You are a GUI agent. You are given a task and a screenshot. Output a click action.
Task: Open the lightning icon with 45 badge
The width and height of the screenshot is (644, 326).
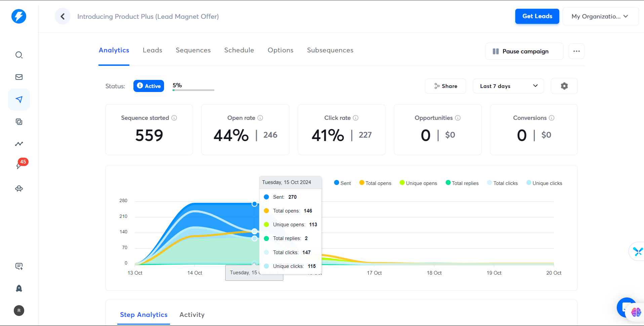tap(19, 166)
